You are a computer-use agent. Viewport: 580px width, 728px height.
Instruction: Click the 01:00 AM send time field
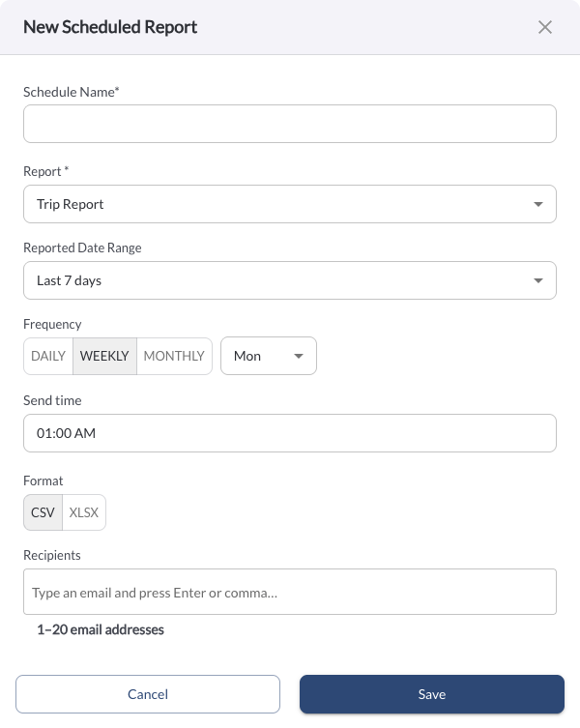pyautogui.click(x=290, y=433)
